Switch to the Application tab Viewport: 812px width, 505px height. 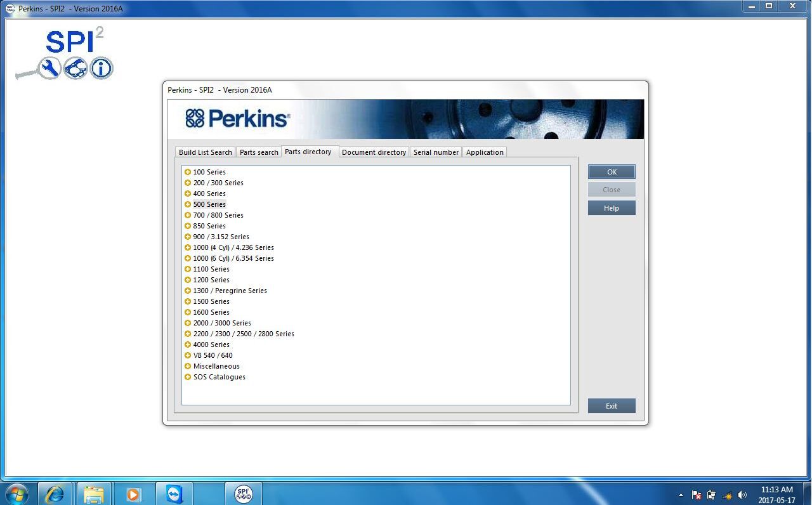coord(485,152)
